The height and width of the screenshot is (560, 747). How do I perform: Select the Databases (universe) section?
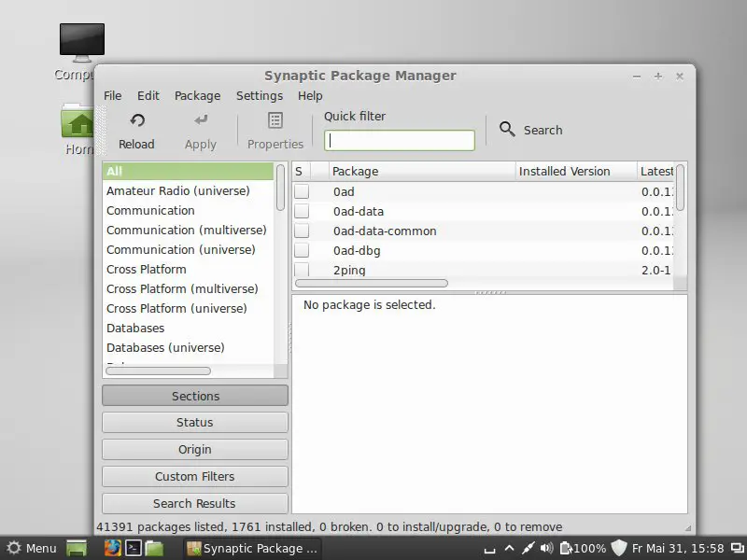tap(189, 347)
